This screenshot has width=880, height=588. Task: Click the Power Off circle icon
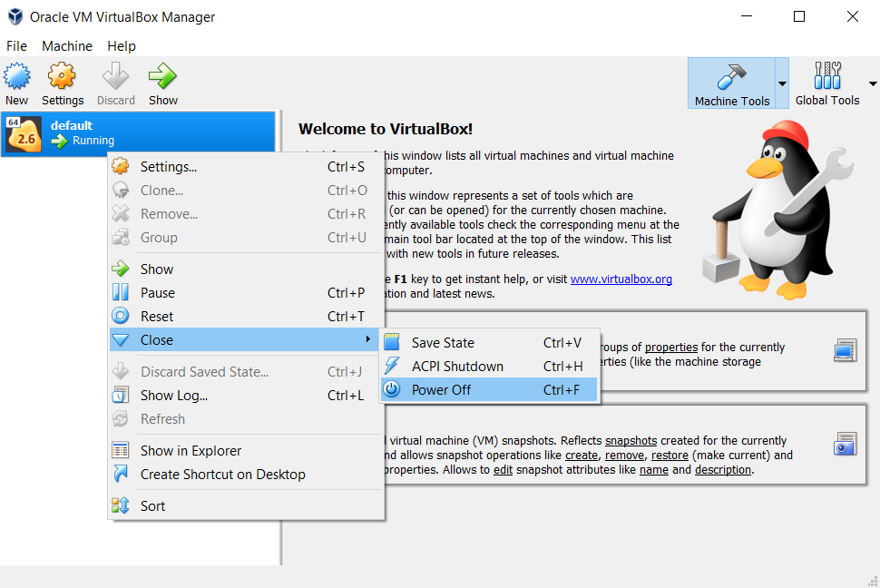coord(392,389)
